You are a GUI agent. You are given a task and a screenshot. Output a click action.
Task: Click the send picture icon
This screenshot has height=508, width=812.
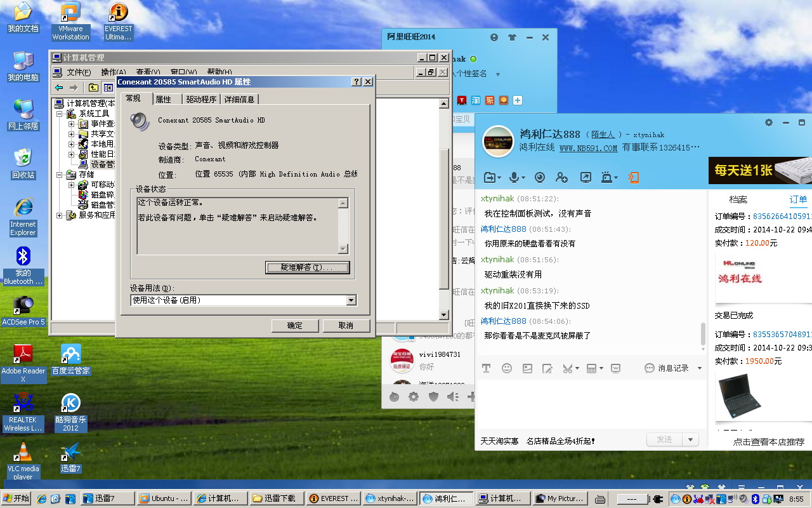(527, 368)
